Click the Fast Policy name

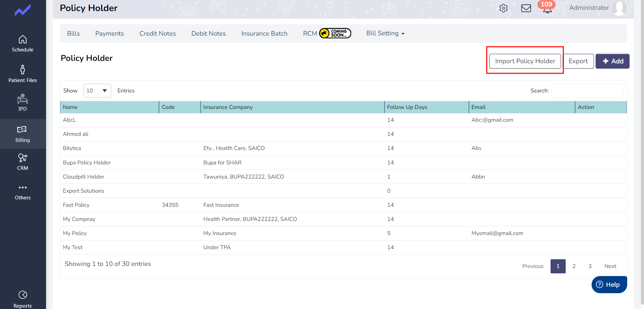tap(76, 205)
